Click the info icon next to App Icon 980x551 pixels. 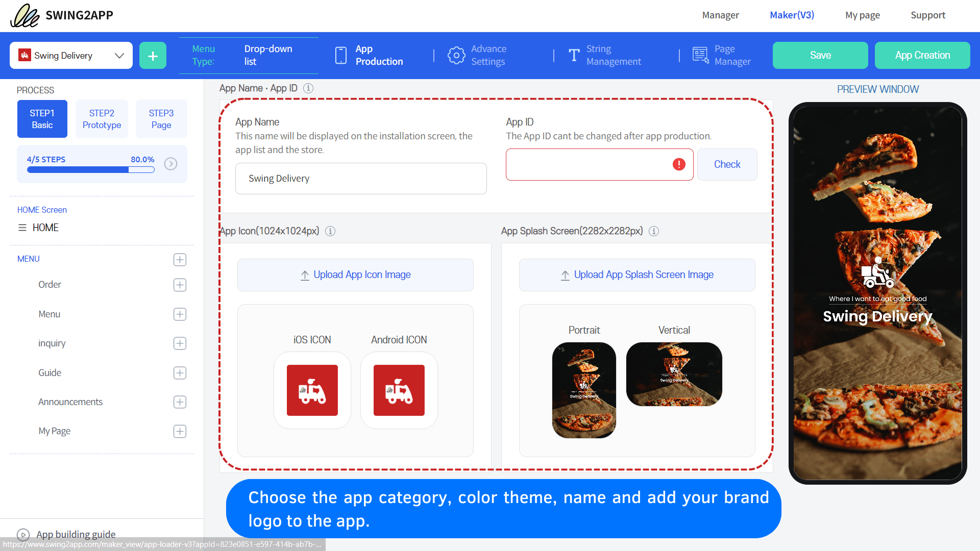coord(330,231)
